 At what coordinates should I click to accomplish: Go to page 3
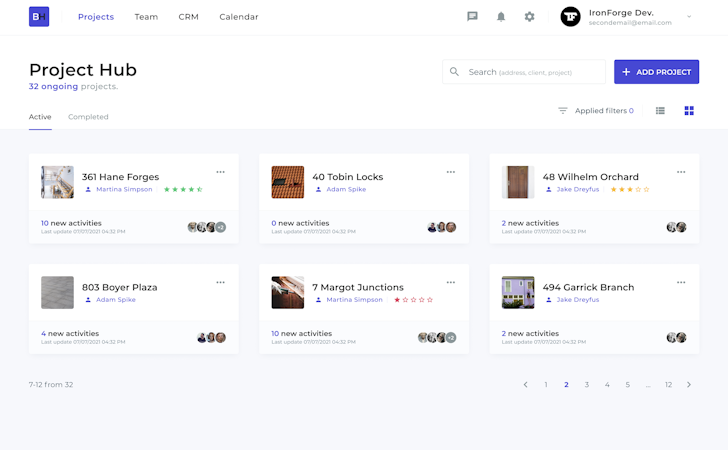(587, 385)
